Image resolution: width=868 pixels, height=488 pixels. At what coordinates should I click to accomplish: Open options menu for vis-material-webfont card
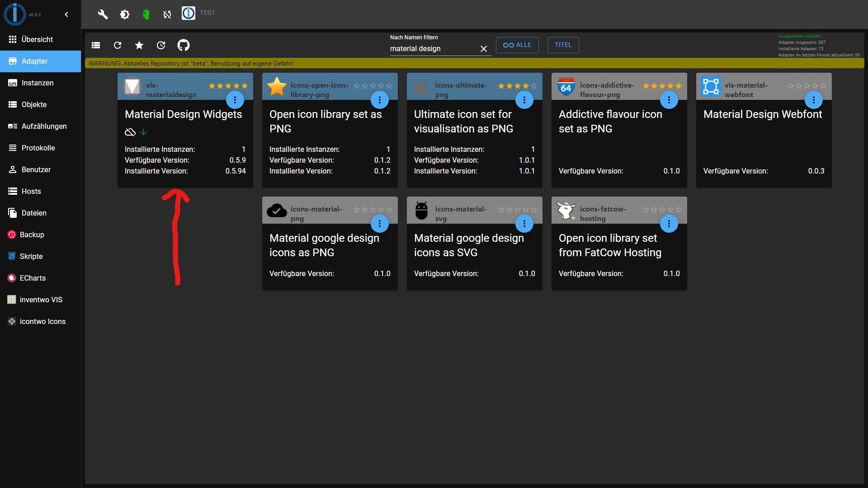814,100
